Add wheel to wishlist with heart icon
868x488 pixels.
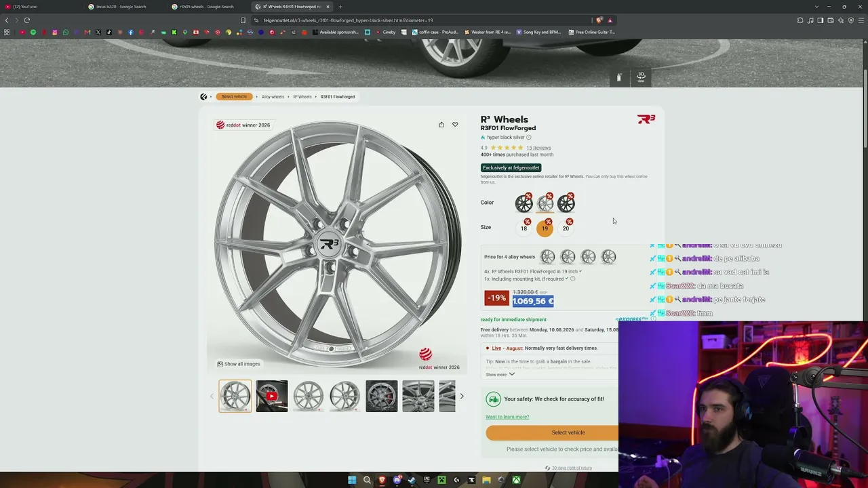click(x=455, y=125)
